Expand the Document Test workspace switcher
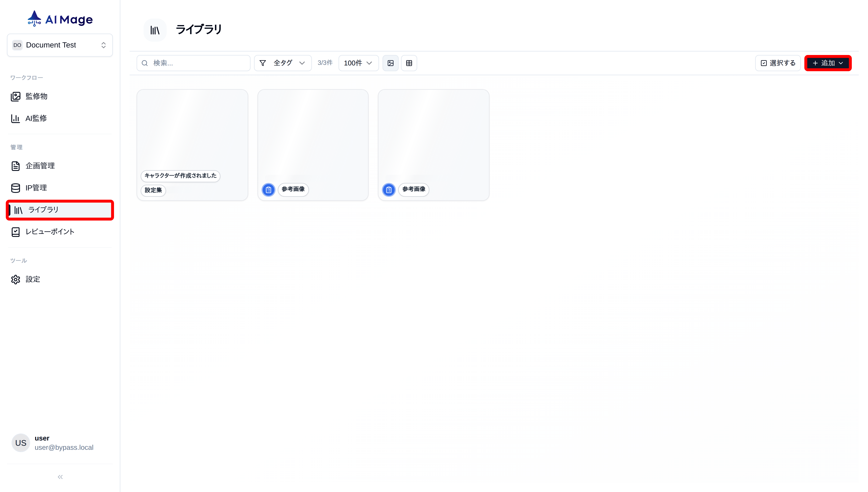This screenshot has width=868, height=492. (60, 45)
